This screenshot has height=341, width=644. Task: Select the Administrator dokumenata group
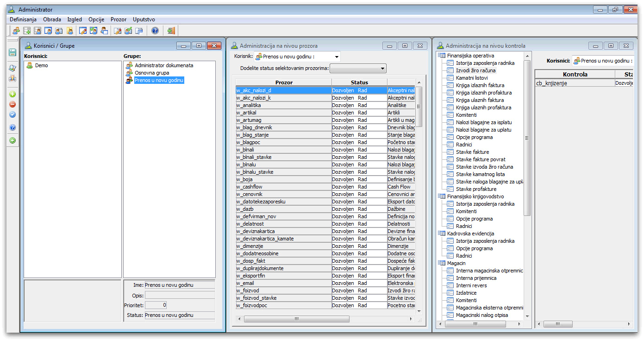pos(164,65)
